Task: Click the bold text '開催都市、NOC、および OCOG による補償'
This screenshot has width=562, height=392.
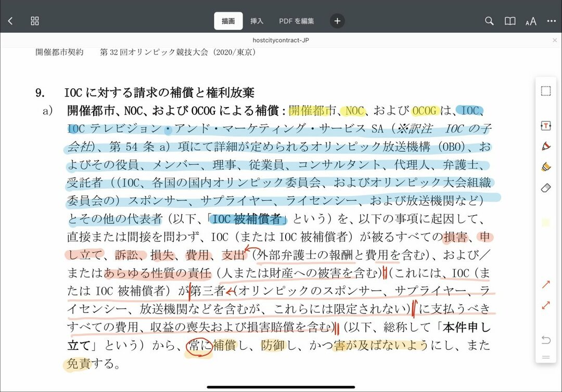Action: 173,110
